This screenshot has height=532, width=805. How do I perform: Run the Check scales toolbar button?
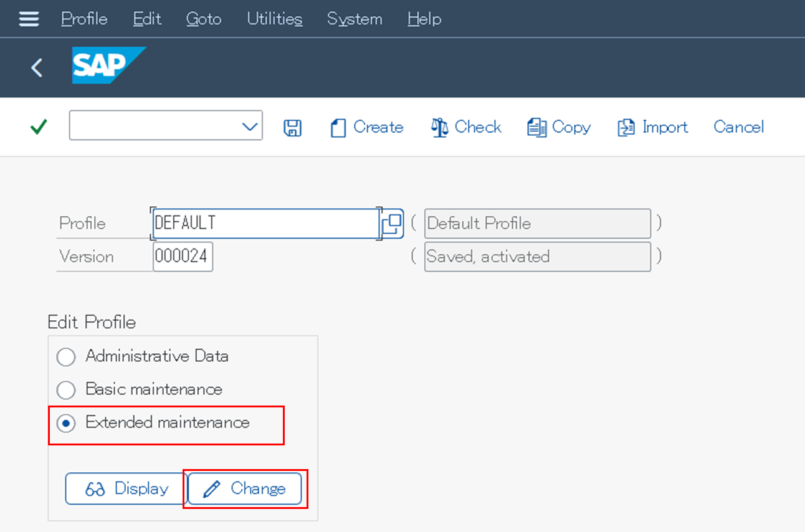pyautogui.click(x=466, y=127)
